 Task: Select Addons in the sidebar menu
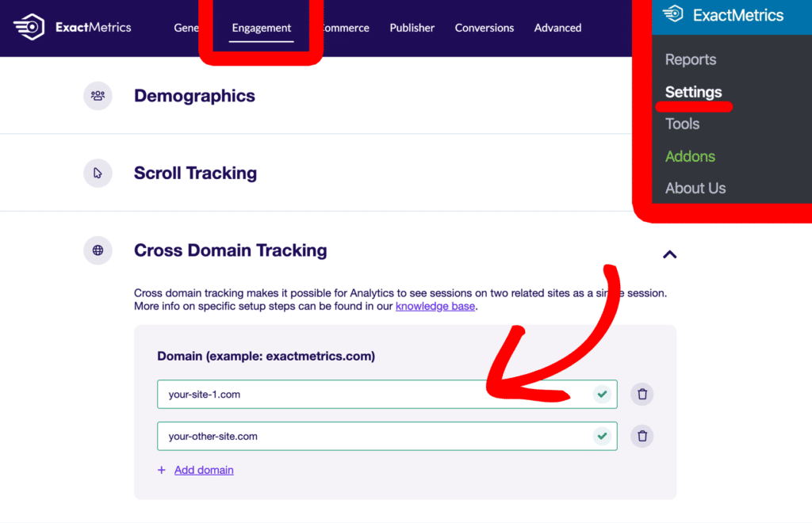point(689,156)
